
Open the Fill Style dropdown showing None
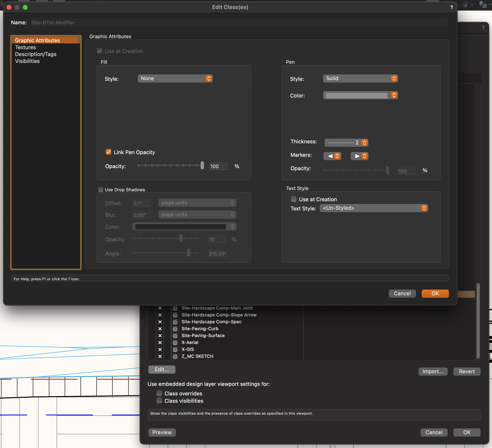click(x=175, y=79)
